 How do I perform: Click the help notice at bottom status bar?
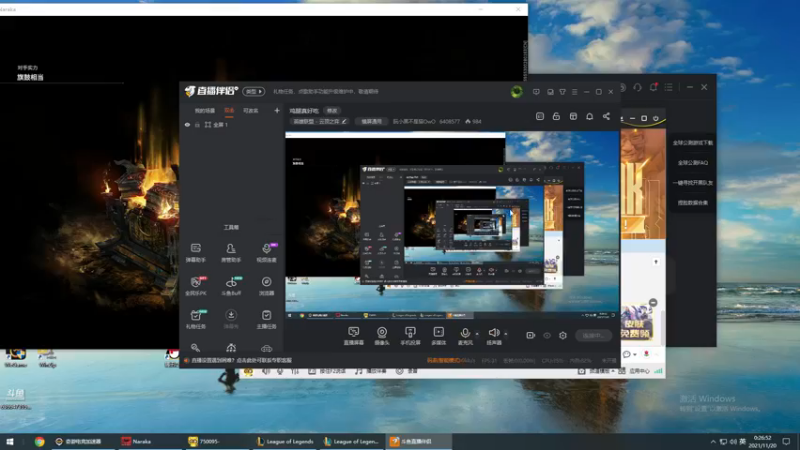[x=241, y=360]
